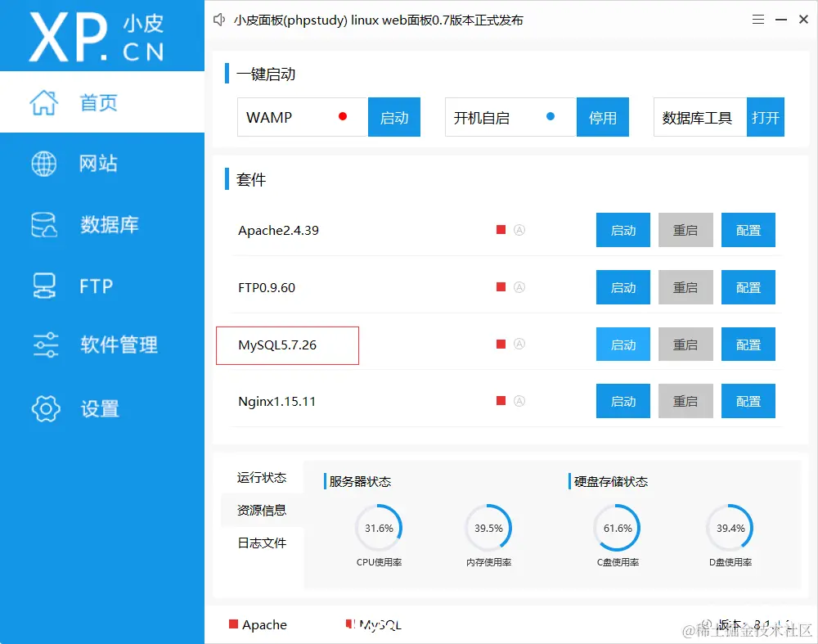Open the hamburger menu icon in title bar
This screenshot has width=818, height=644.
(758, 20)
